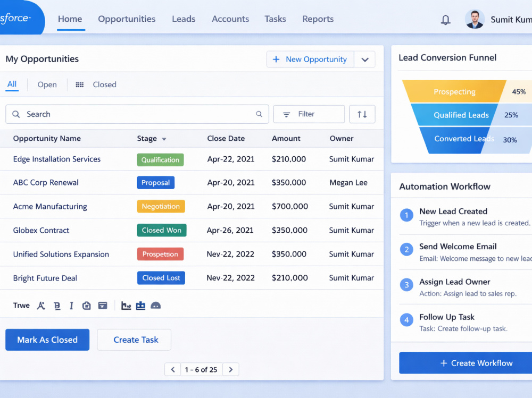Click the Closed Won stage badge
This screenshot has width=532, height=398.
[162, 230]
